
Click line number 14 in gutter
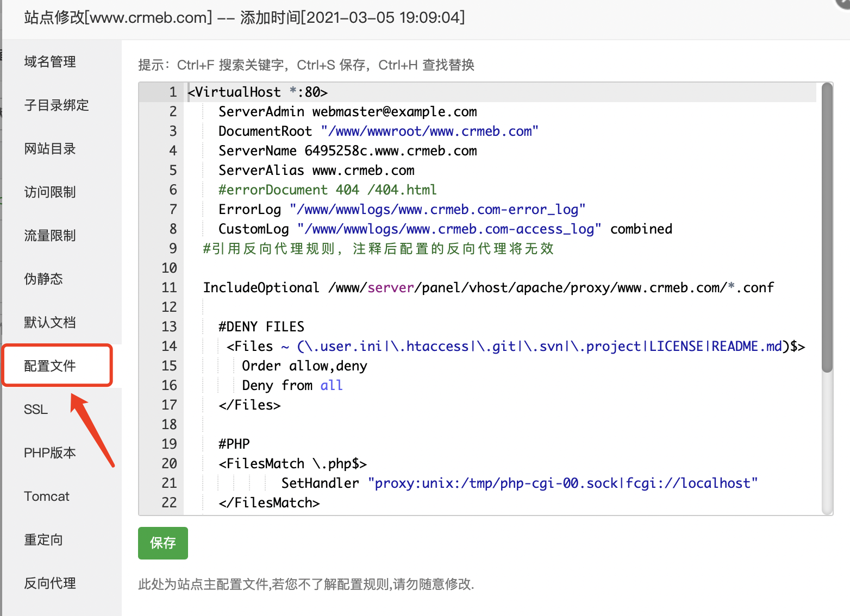pyautogui.click(x=169, y=347)
